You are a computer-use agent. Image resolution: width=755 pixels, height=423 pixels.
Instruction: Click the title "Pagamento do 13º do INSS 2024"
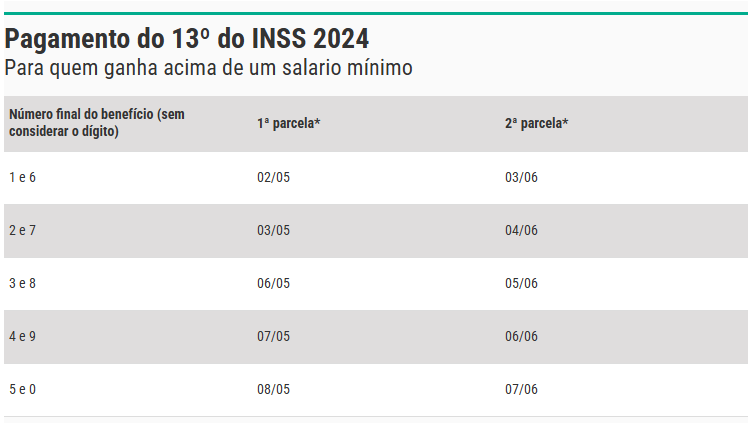187,40
